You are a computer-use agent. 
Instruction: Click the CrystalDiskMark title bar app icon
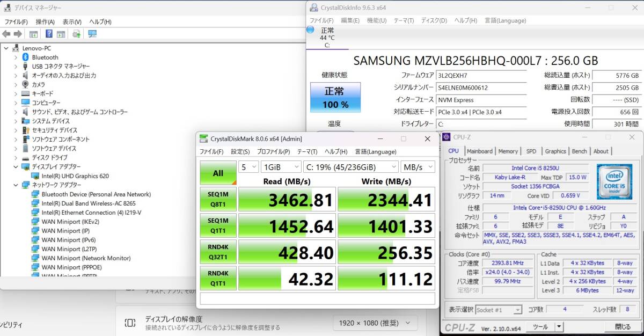203,138
